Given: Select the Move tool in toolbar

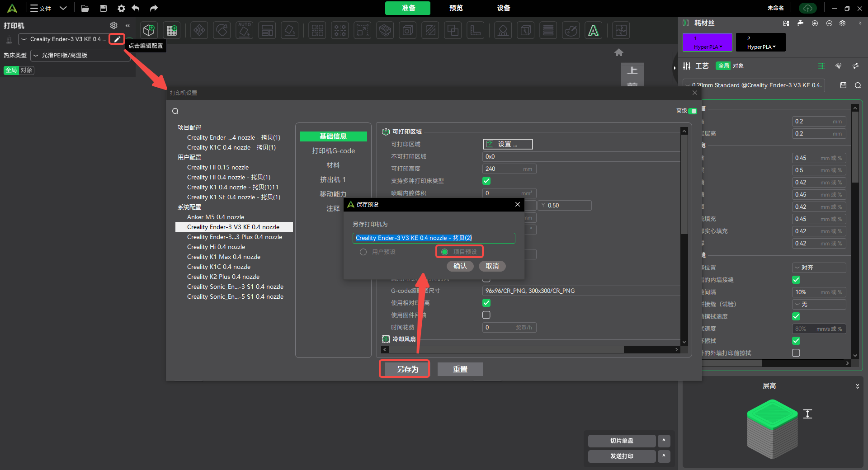Looking at the screenshot, I should (x=199, y=30).
